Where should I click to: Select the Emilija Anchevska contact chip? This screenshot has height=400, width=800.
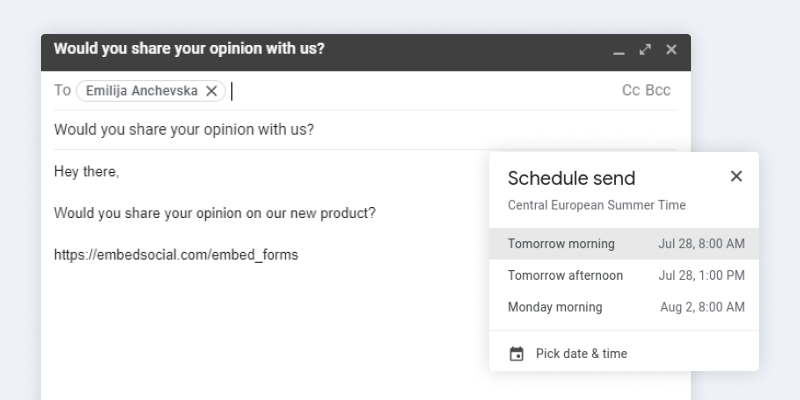[x=143, y=91]
